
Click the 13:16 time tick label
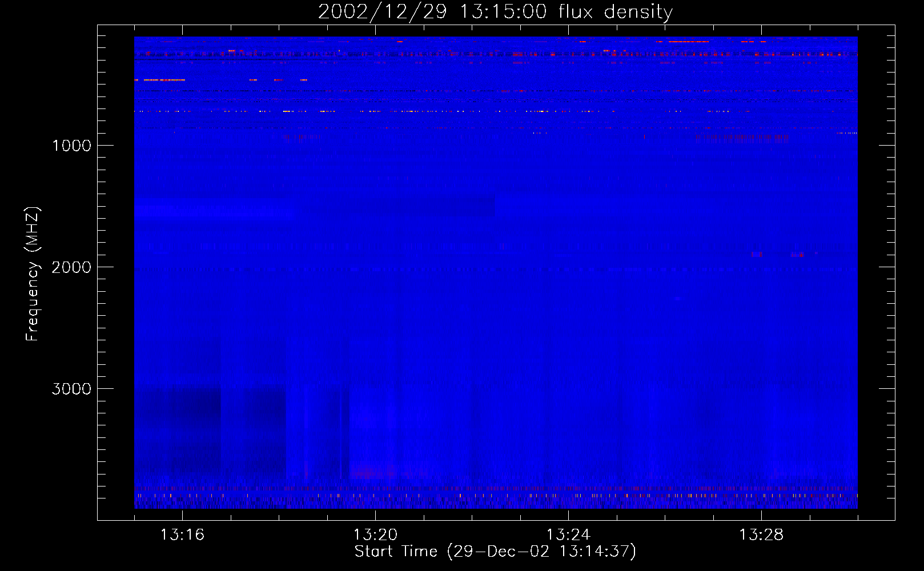pos(182,535)
